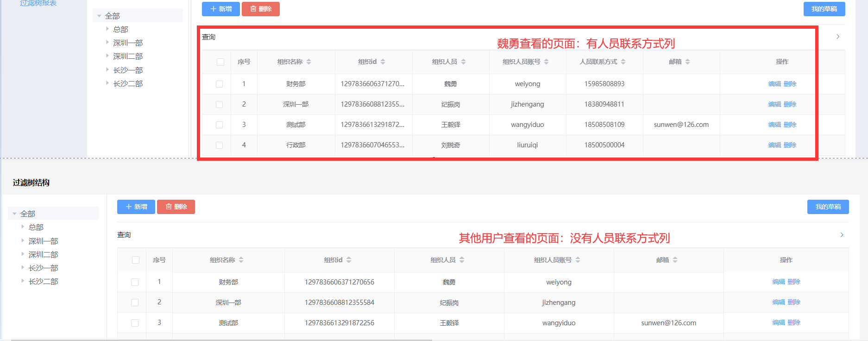
Task: Click sort icon beside 组织id in top table
Action: pyautogui.click(x=383, y=62)
